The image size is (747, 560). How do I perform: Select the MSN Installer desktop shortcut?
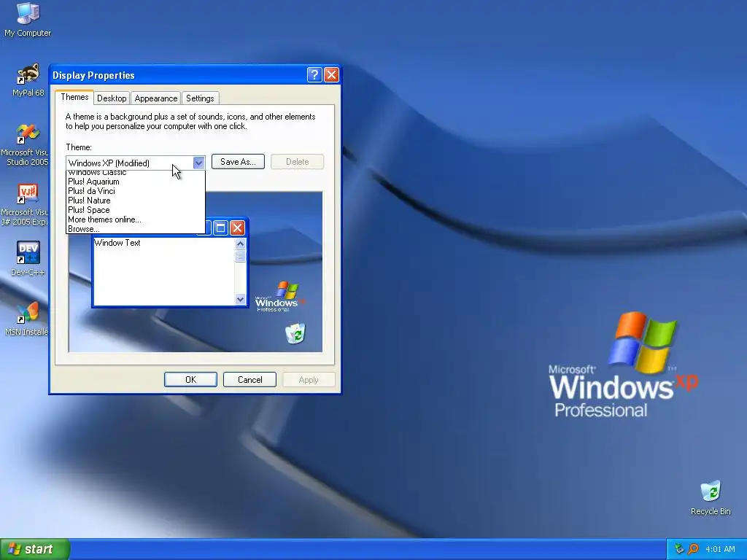click(x=26, y=318)
